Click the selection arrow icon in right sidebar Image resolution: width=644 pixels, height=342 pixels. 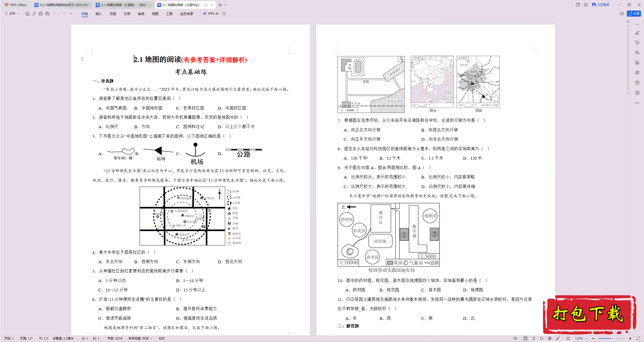coord(637,42)
